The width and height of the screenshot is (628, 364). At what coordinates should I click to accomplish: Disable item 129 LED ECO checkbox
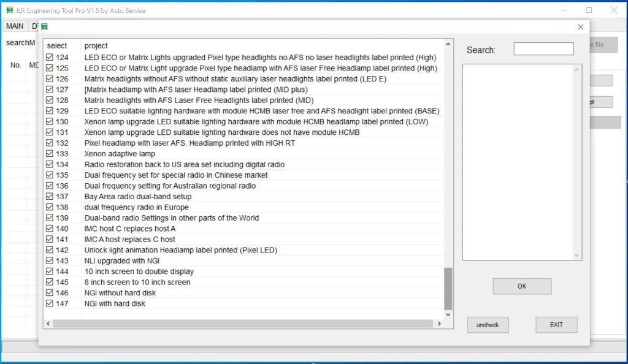coord(49,111)
